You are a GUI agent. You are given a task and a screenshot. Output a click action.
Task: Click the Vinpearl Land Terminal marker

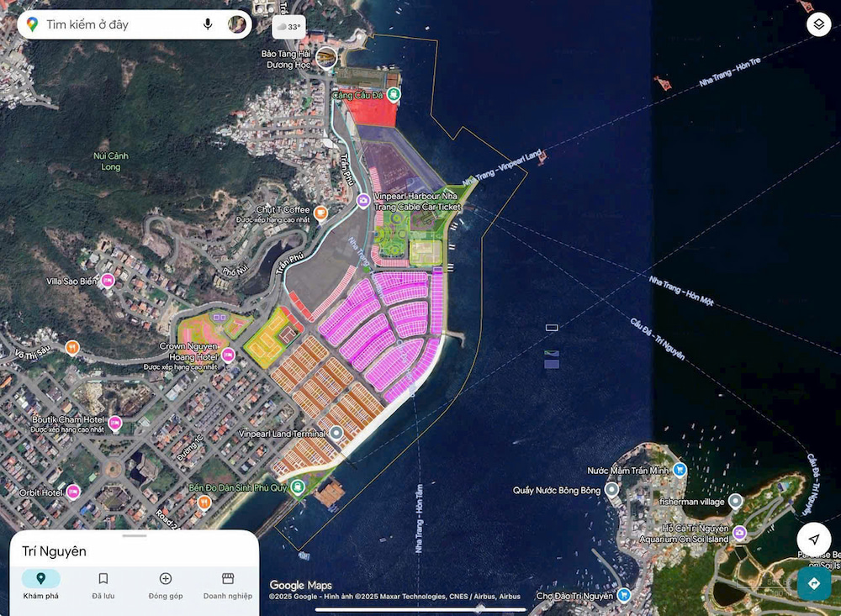point(336,434)
